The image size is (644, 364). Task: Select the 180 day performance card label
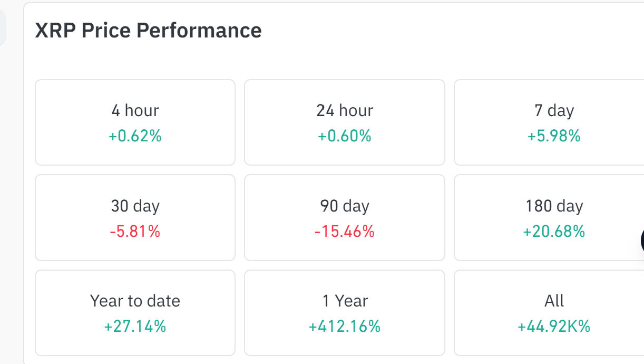pyautogui.click(x=554, y=206)
